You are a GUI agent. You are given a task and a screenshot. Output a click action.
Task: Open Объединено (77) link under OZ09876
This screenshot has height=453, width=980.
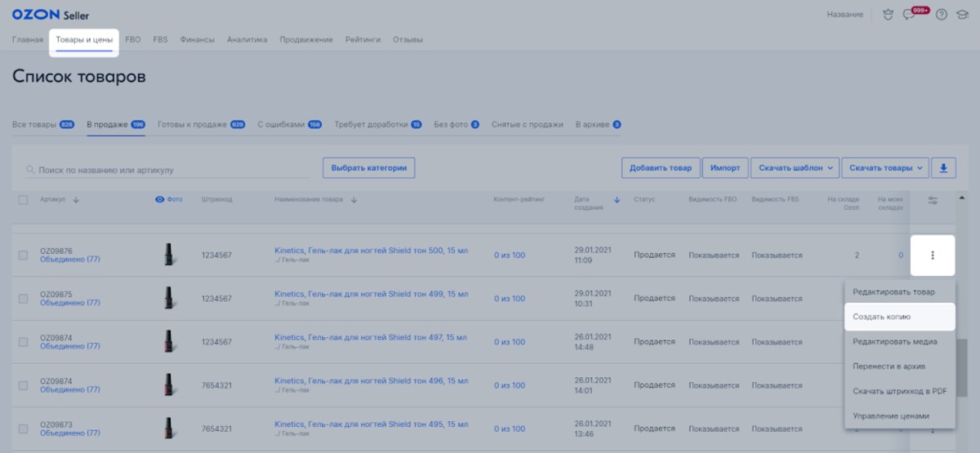coord(70,260)
